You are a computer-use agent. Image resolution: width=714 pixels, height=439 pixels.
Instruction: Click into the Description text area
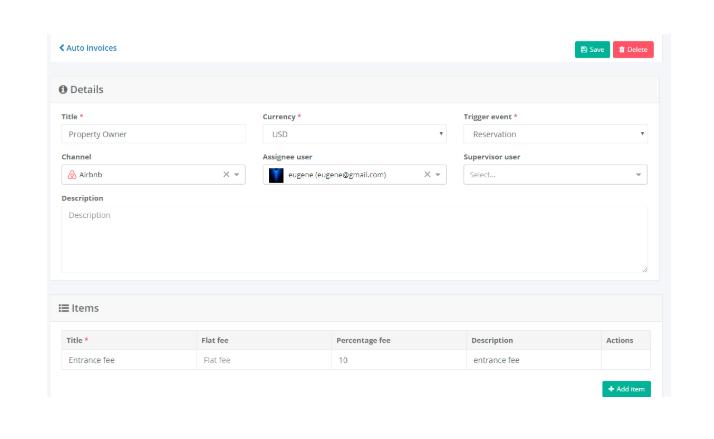pyautogui.click(x=354, y=240)
